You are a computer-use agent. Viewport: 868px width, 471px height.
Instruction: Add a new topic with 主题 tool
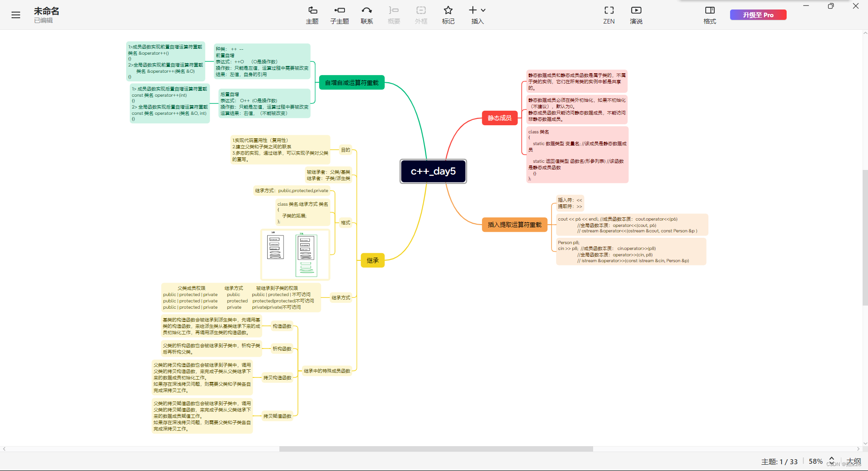click(312, 15)
